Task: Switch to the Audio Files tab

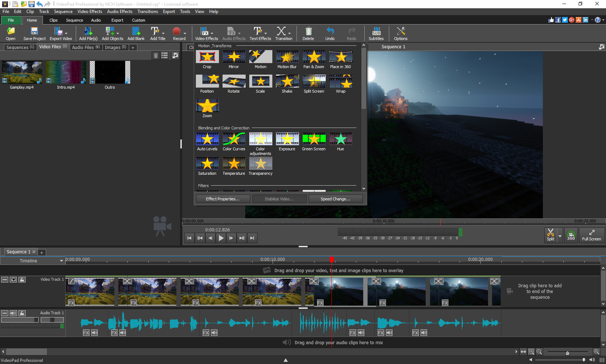Action: pos(85,47)
